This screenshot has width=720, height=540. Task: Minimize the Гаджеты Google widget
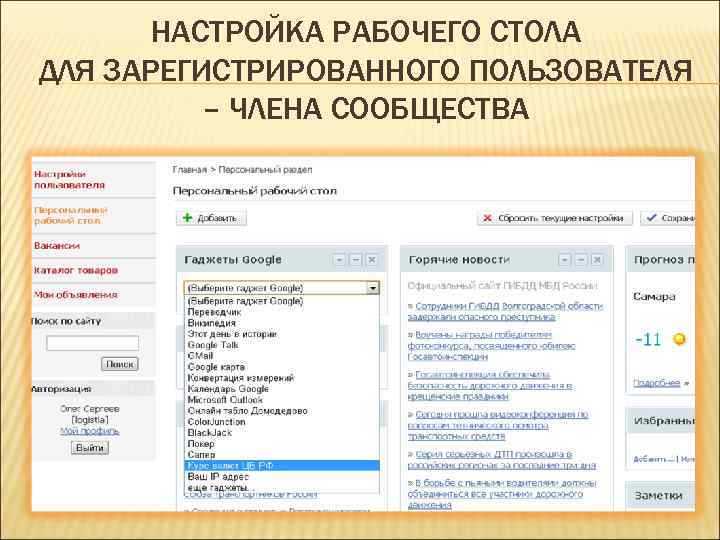tap(355, 260)
